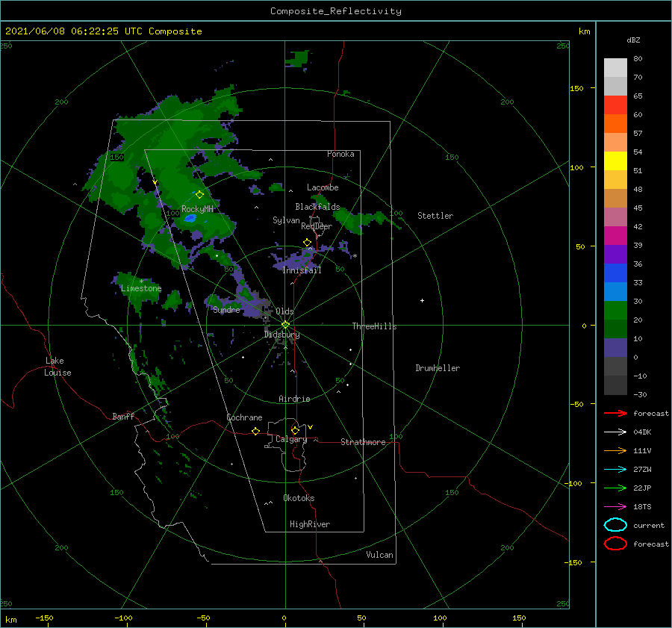Click the Blackfalds label

click(x=317, y=207)
